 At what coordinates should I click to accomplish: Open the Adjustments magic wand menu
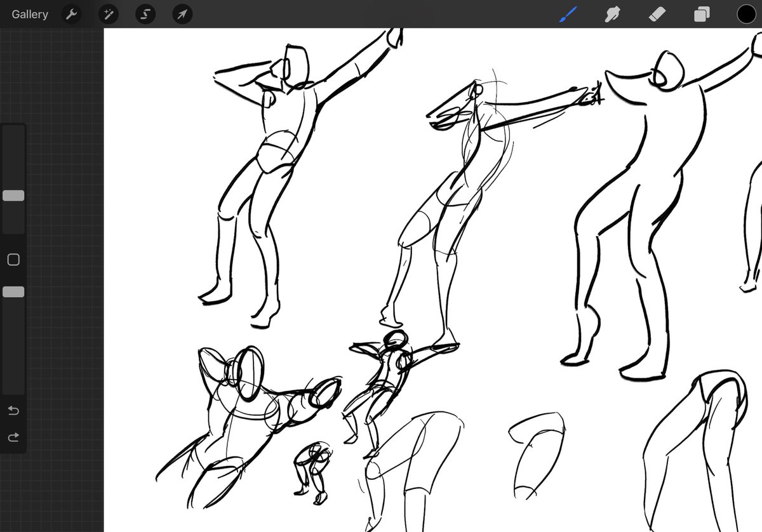coord(109,14)
